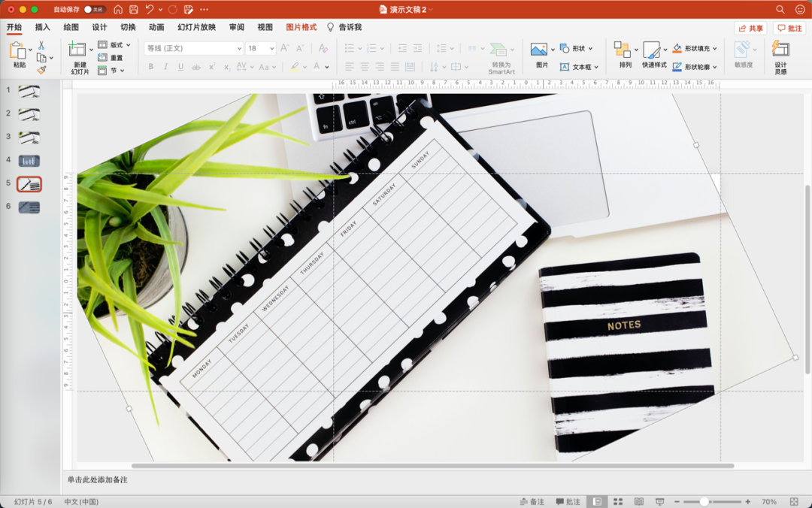Toggle the AutoSave (自动保存) switch
The height and width of the screenshot is (508, 812).
pos(95,9)
